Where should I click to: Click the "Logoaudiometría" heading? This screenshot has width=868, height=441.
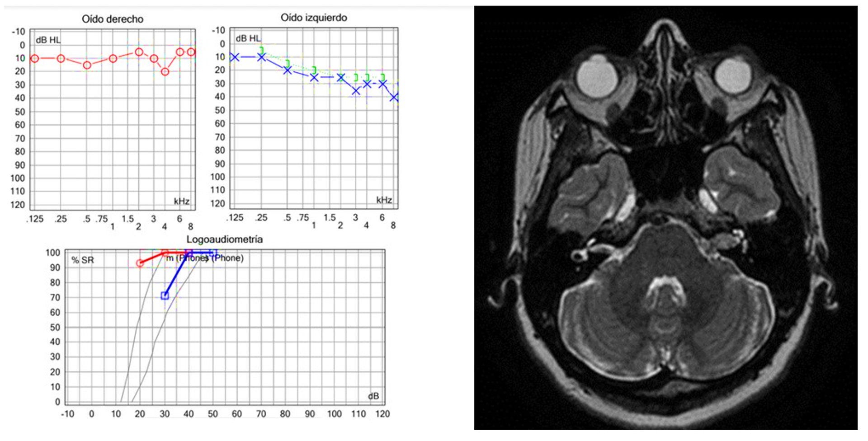point(224,239)
